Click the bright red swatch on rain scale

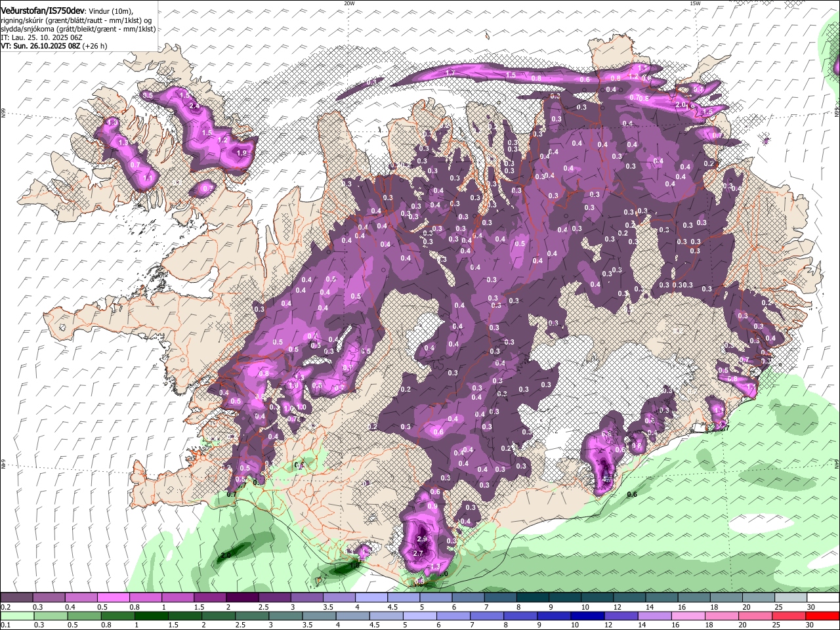pos(822,616)
